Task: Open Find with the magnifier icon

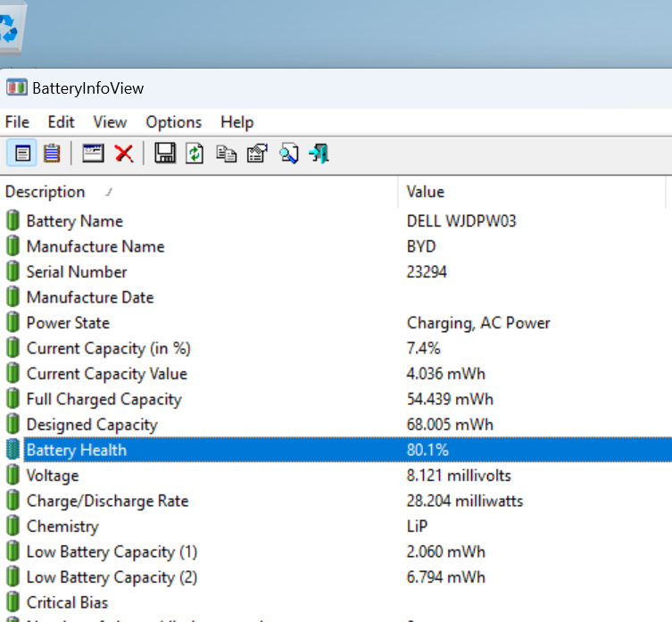Action: coord(288,153)
